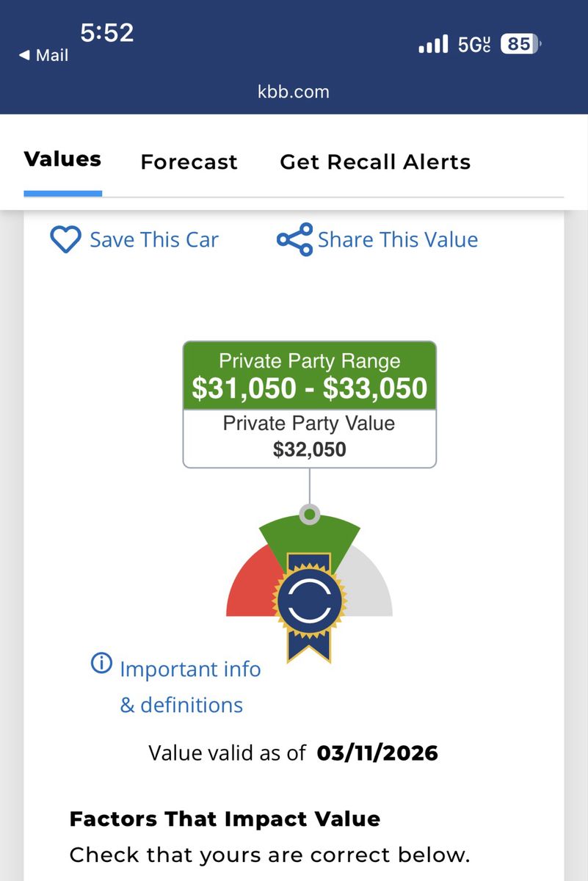This screenshot has height=881, width=588.
Task: Click the Share This Value link
Action: tap(398, 240)
